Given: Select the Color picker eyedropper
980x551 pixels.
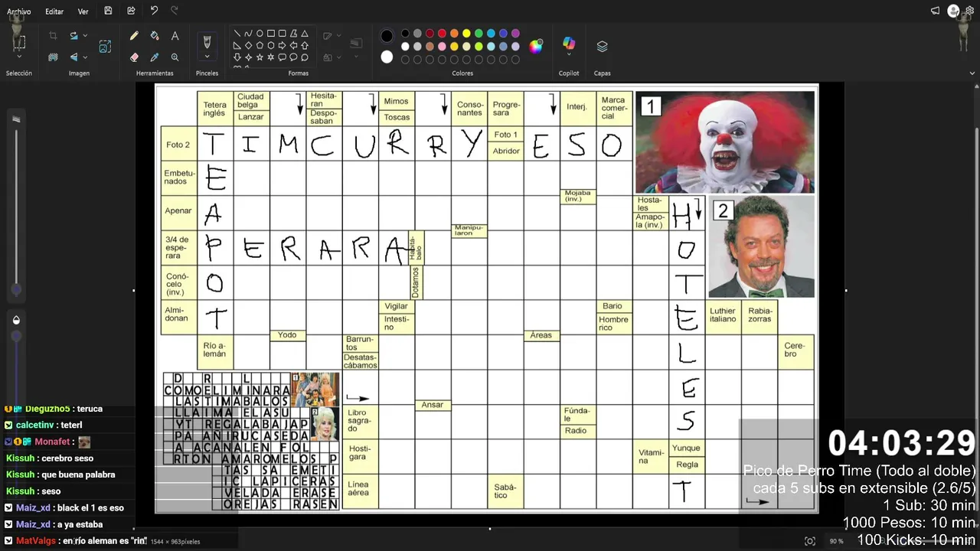Looking at the screenshot, I should point(155,57).
